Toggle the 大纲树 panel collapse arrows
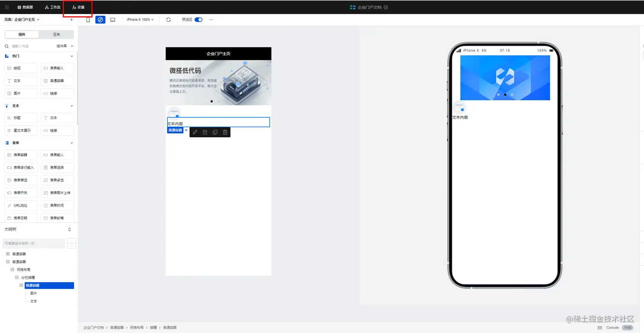 pyautogui.click(x=70, y=229)
